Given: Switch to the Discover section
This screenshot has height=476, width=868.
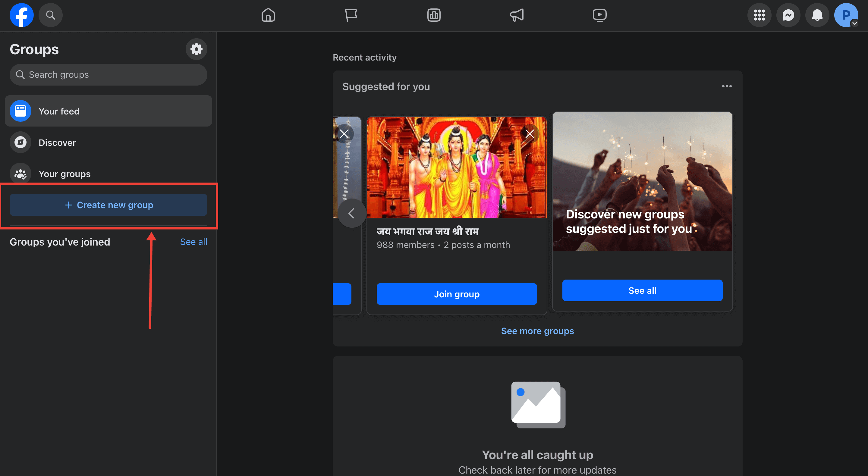Looking at the screenshot, I should 57,142.
